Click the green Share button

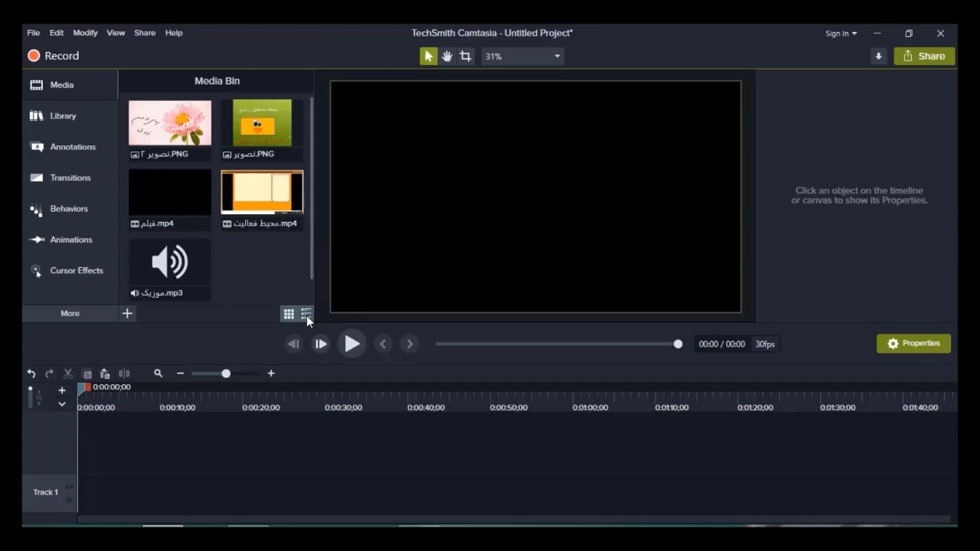[x=924, y=56]
